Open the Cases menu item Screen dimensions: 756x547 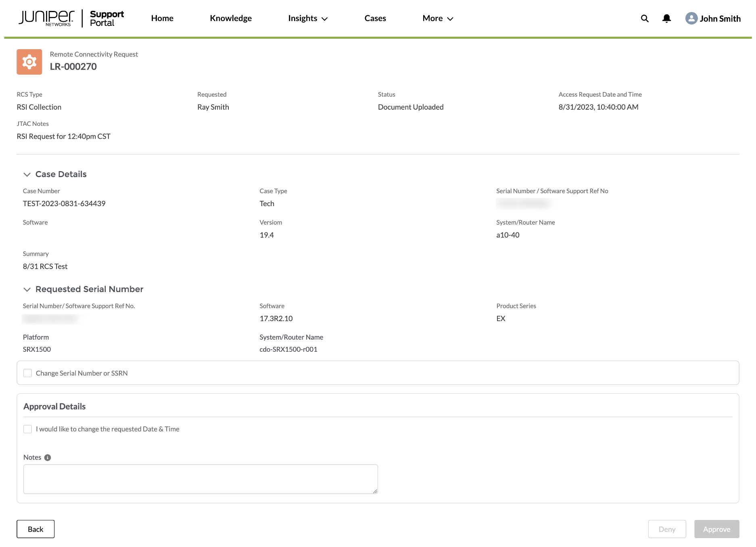click(x=375, y=18)
